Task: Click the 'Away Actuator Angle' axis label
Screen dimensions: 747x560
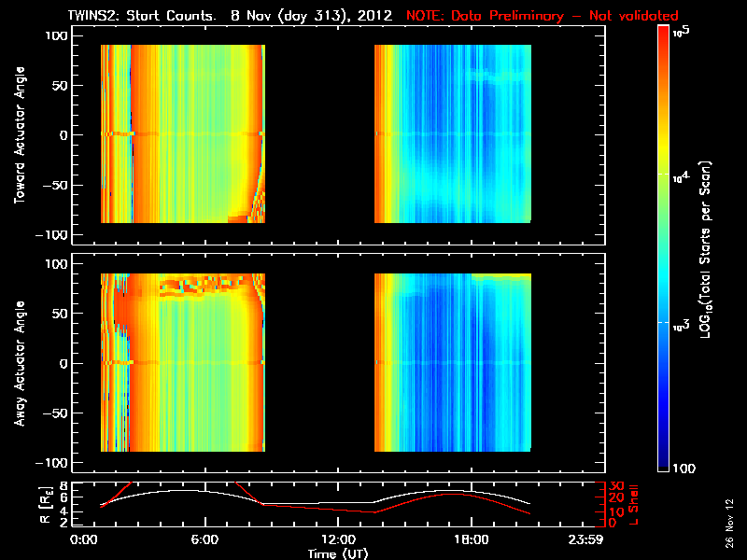Action: [x=20, y=363]
